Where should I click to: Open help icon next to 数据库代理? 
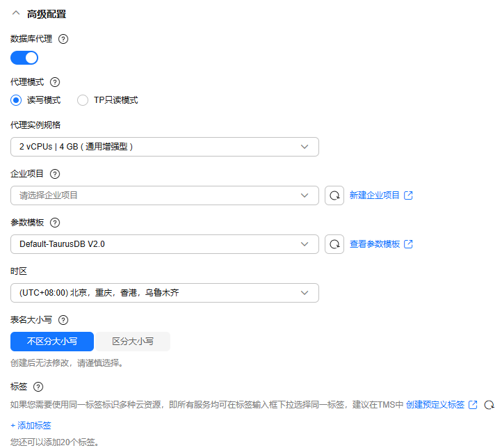pyautogui.click(x=63, y=39)
